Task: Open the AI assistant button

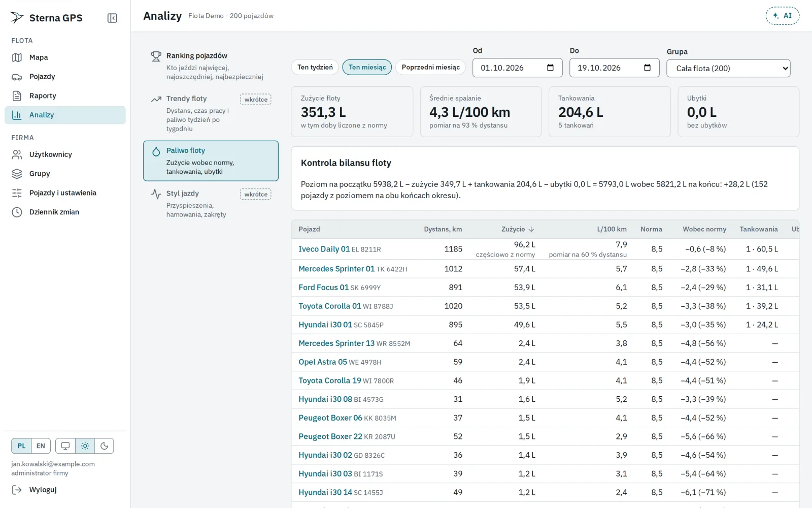Action: coord(782,16)
